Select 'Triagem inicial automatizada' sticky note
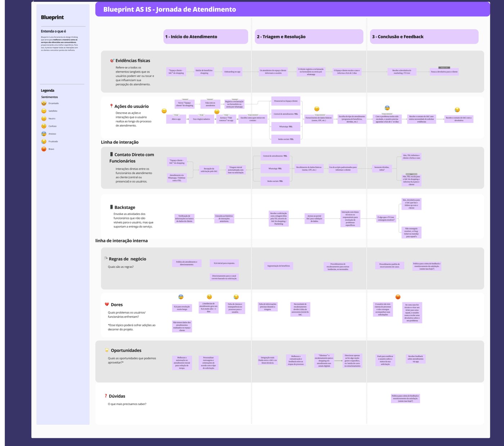 pos(236,170)
